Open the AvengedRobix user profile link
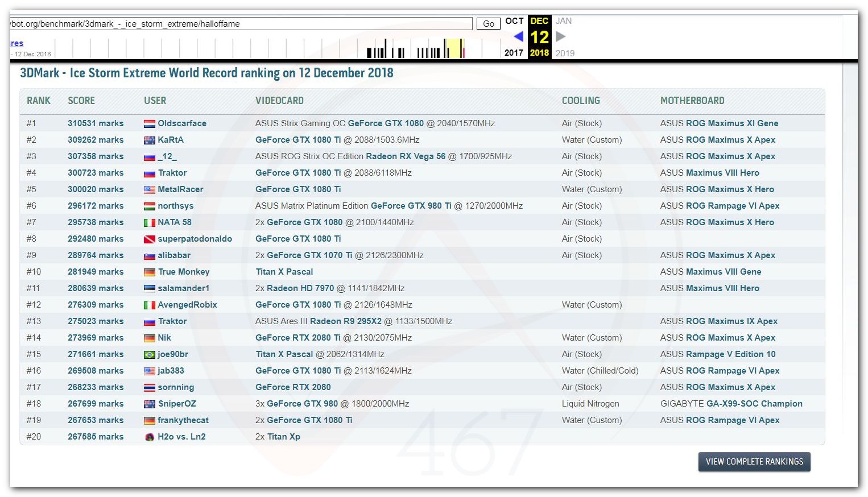868x497 pixels. click(187, 305)
